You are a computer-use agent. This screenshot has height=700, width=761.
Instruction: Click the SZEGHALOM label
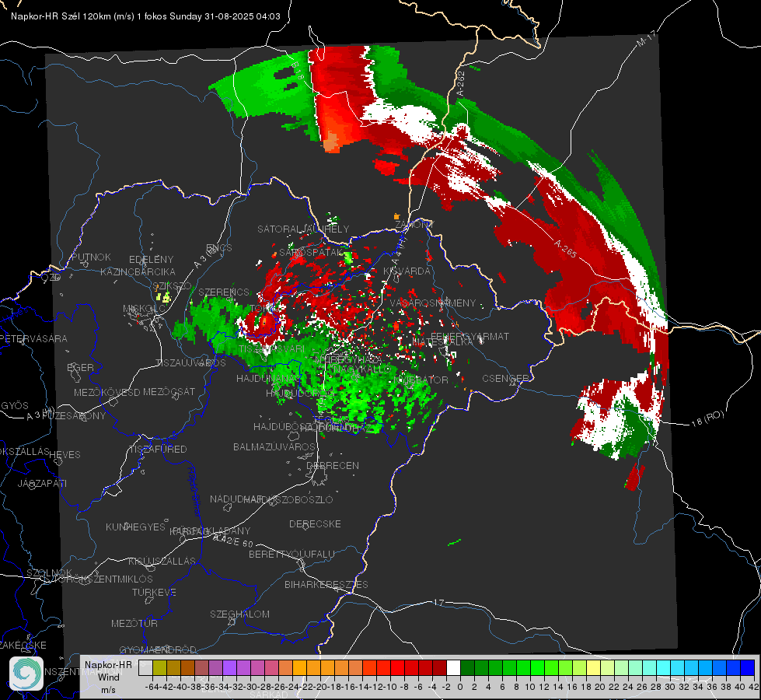point(239,614)
